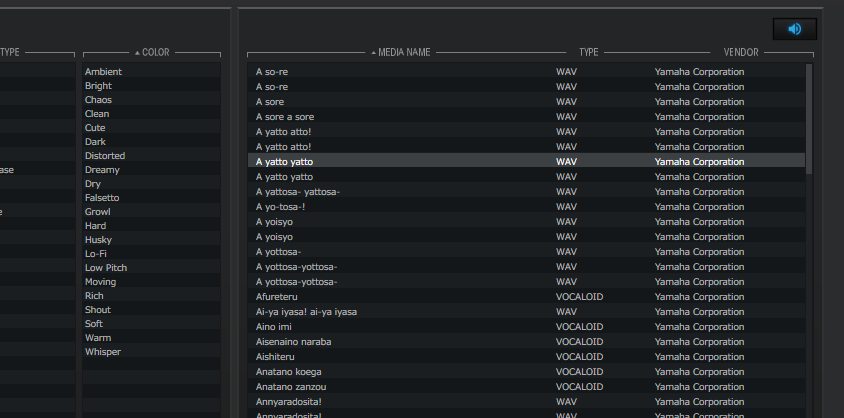Viewport: 844px width, 418px height.
Task: Select the Ambient color filter
Action: coord(152,72)
